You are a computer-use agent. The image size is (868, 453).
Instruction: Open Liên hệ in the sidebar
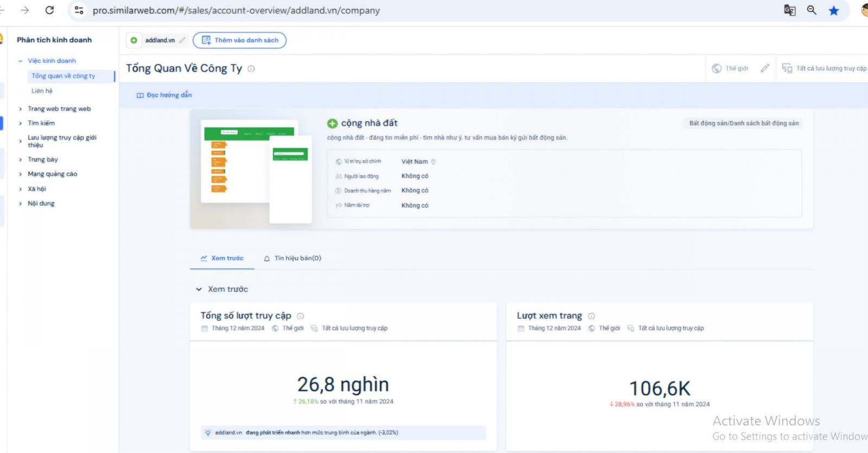click(42, 91)
